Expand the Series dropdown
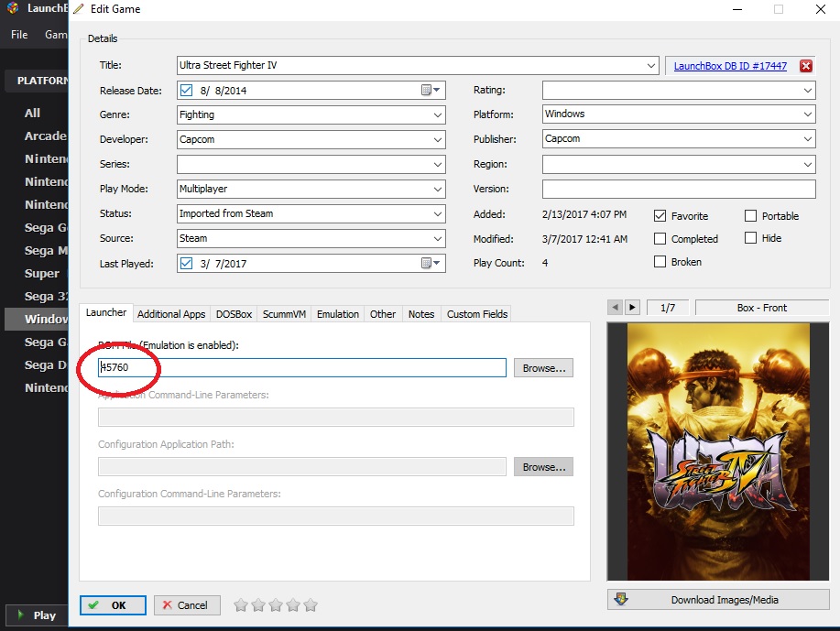This screenshot has width=840, height=631. (438, 164)
